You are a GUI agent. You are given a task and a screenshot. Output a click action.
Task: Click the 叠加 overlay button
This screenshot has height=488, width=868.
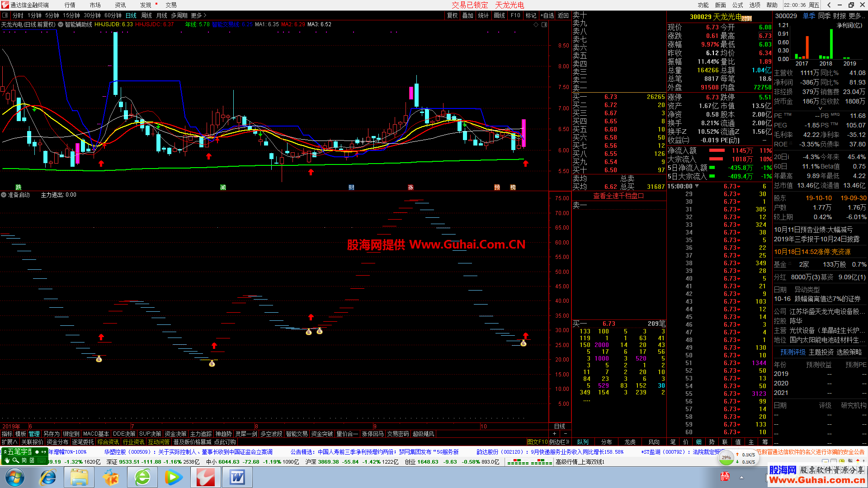(467, 15)
